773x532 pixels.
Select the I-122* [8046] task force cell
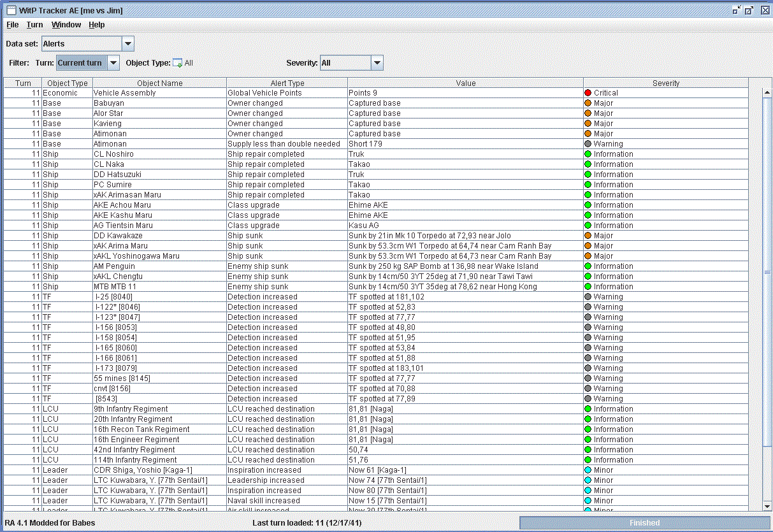pos(160,307)
